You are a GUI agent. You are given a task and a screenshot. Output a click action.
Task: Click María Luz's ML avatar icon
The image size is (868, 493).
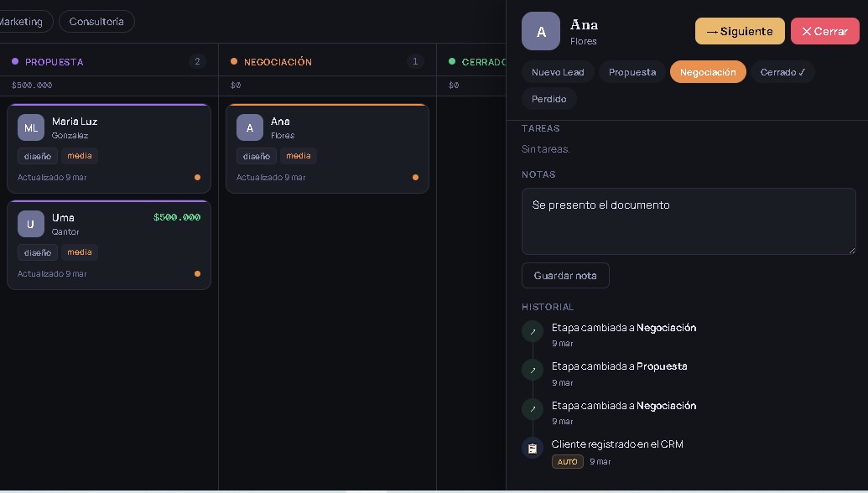[x=31, y=127]
